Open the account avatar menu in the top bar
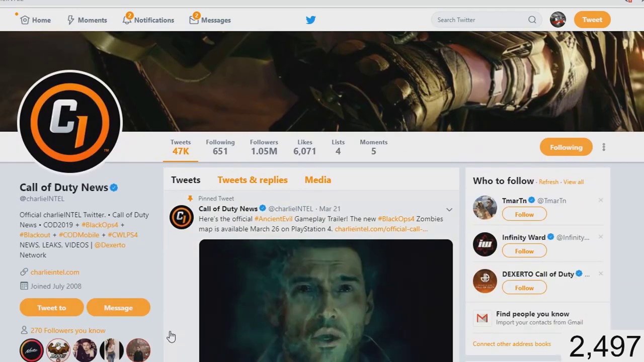Viewport: 644px width, 362px height. (557, 20)
